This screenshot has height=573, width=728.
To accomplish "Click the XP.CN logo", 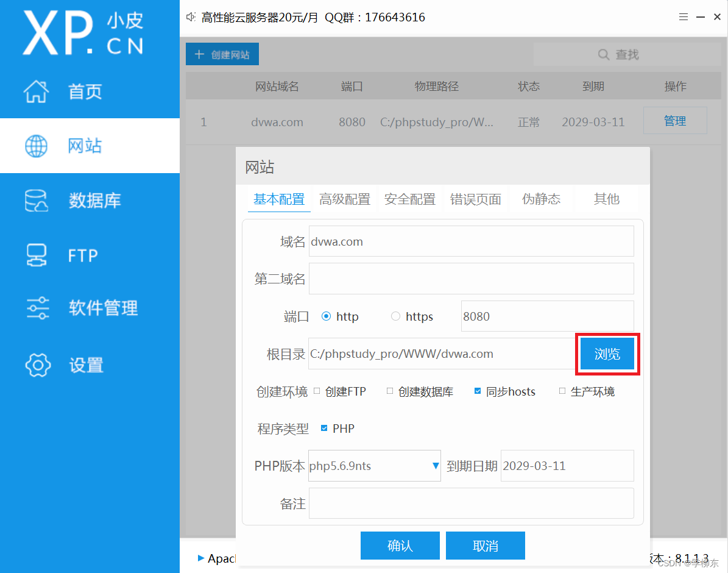I will pos(83,32).
